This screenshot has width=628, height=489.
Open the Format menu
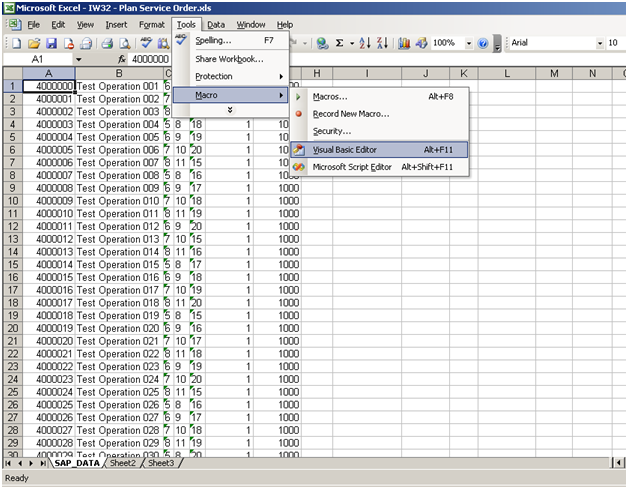(152, 25)
